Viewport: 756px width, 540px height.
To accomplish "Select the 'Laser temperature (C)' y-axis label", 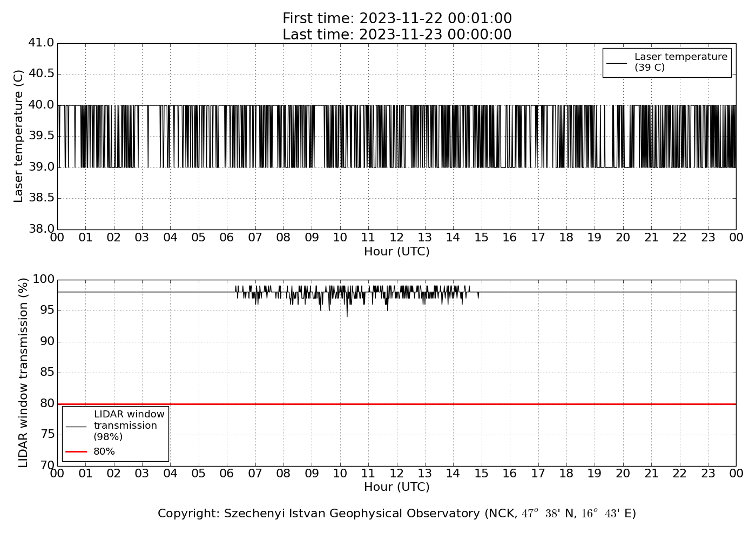I will (x=19, y=136).
